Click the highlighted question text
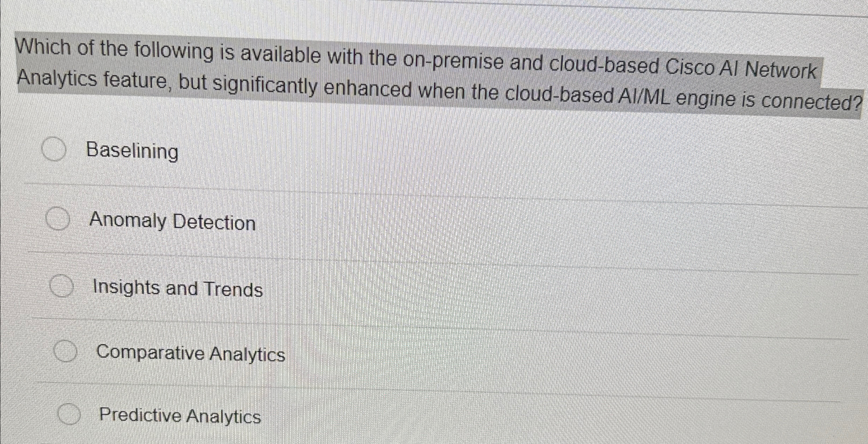Image resolution: width=868 pixels, height=444 pixels. pyautogui.click(x=433, y=74)
